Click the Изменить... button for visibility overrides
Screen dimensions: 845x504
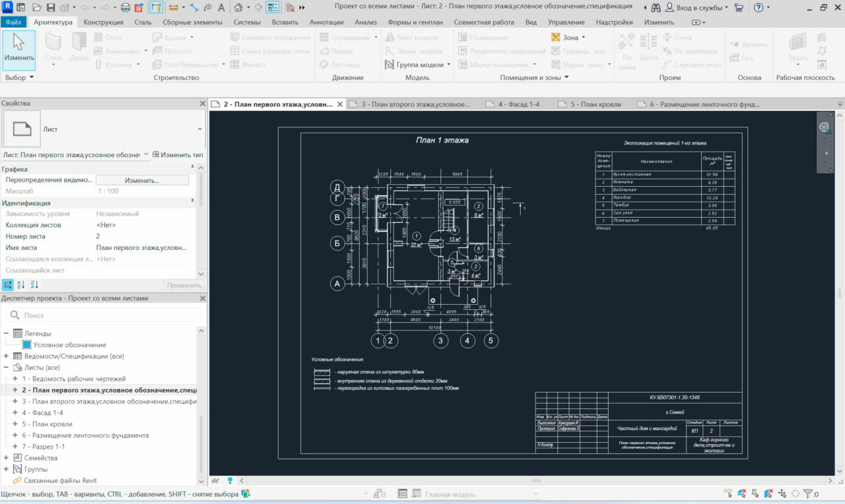click(142, 180)
